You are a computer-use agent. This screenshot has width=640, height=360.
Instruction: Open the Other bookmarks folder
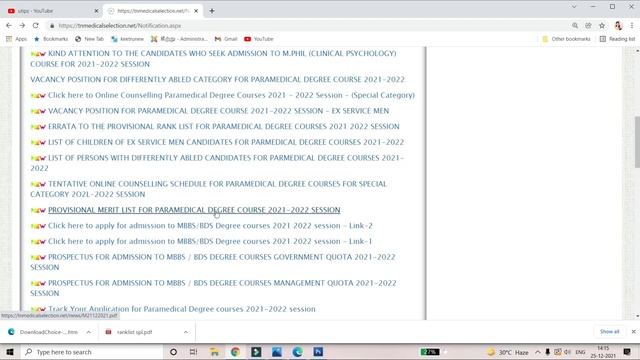tap(567, 39)
